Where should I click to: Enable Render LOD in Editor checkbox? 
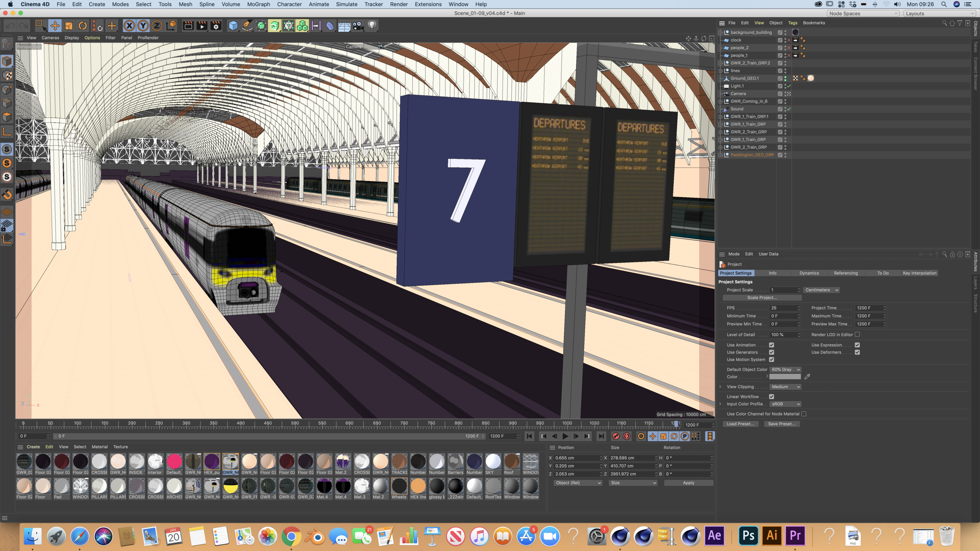(857, 334)
